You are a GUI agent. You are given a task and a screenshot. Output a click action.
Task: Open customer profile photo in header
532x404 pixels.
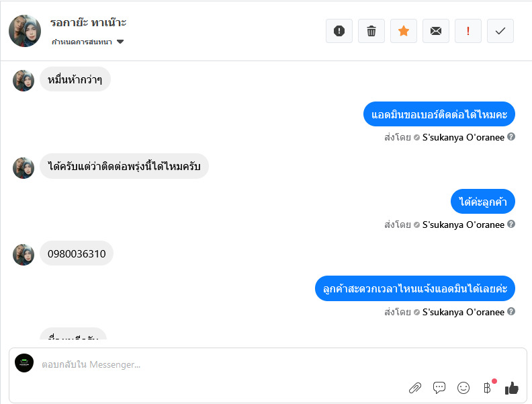click(x=25, y=31)
